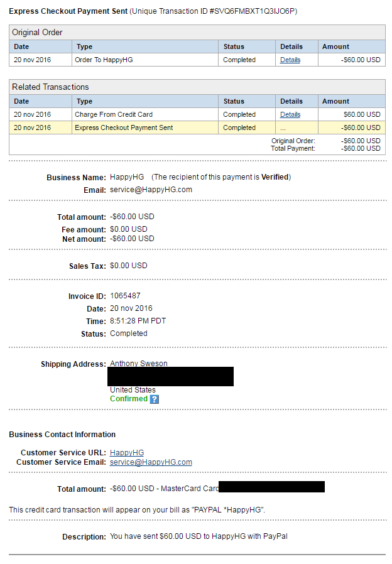Select the Unique Transaction ID #SVQ6FMBXT1Q3IJO6P text

tap(214, 11)
